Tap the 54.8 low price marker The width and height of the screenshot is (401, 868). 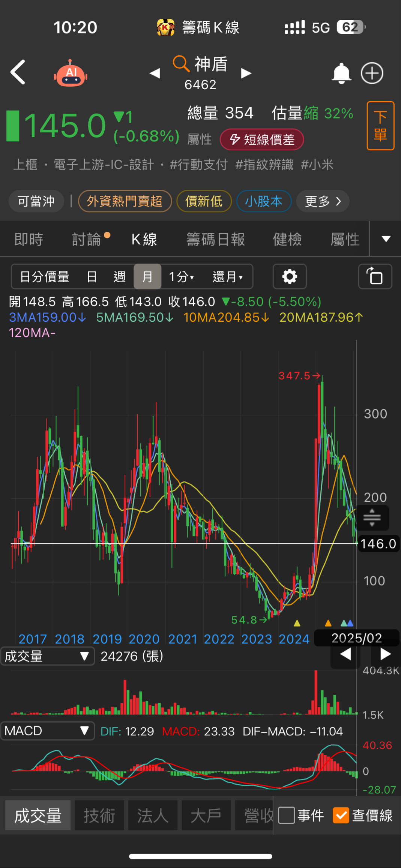click(249, 620)
